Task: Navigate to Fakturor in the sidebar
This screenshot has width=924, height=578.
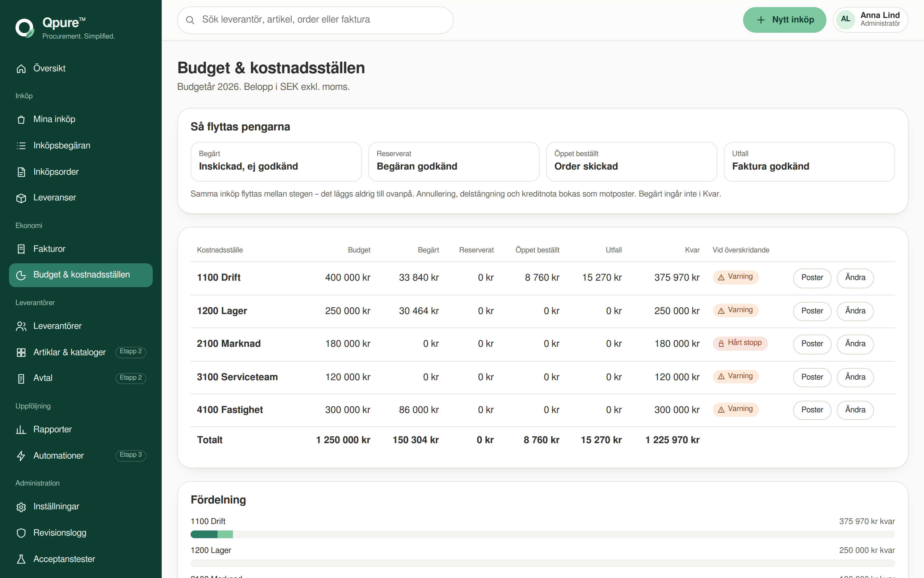Action: coord(81,249)
